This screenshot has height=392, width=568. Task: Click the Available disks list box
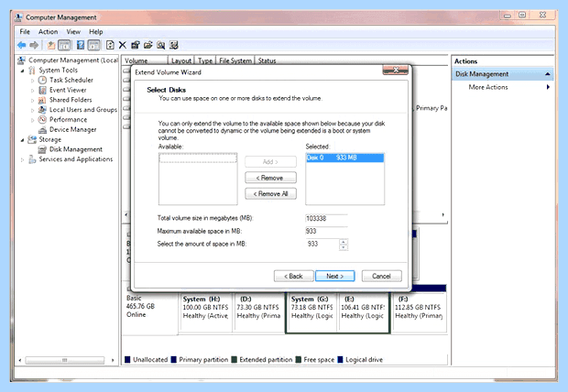click(x=198, y=179)
